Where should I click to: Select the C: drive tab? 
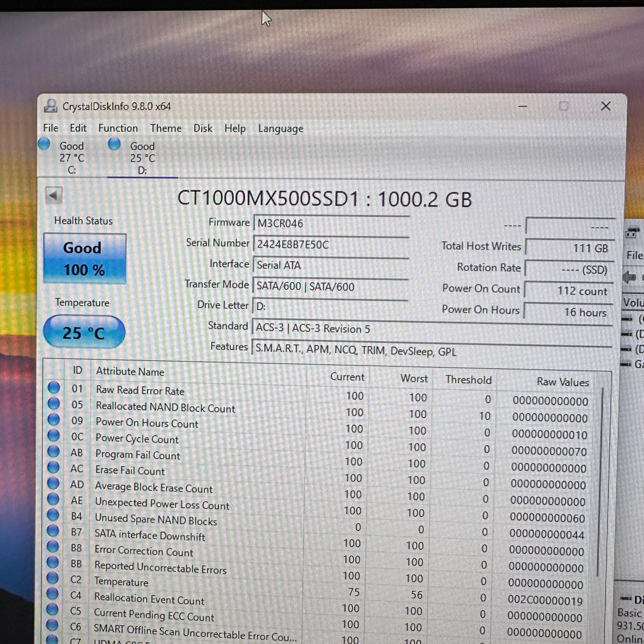72,157
